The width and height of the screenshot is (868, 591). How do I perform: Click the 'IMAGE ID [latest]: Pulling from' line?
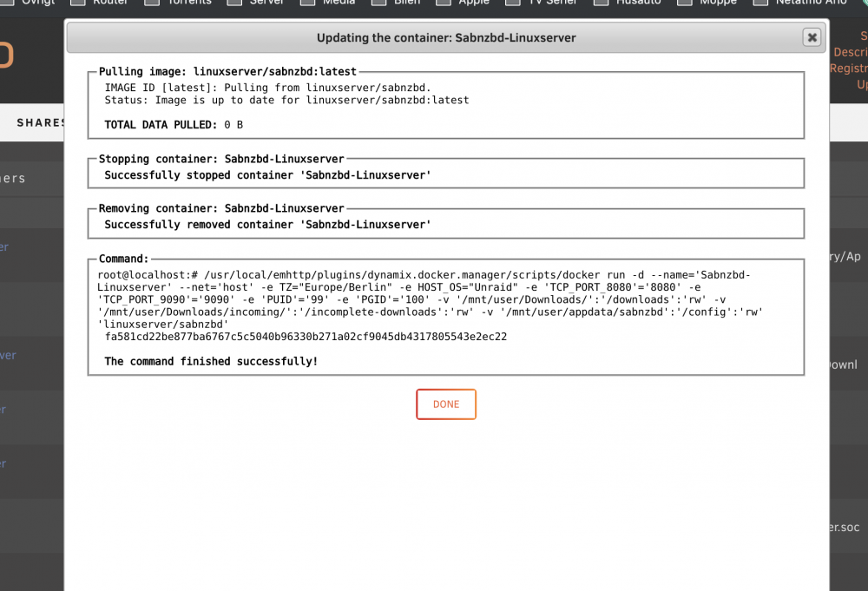tap(267, 88)
